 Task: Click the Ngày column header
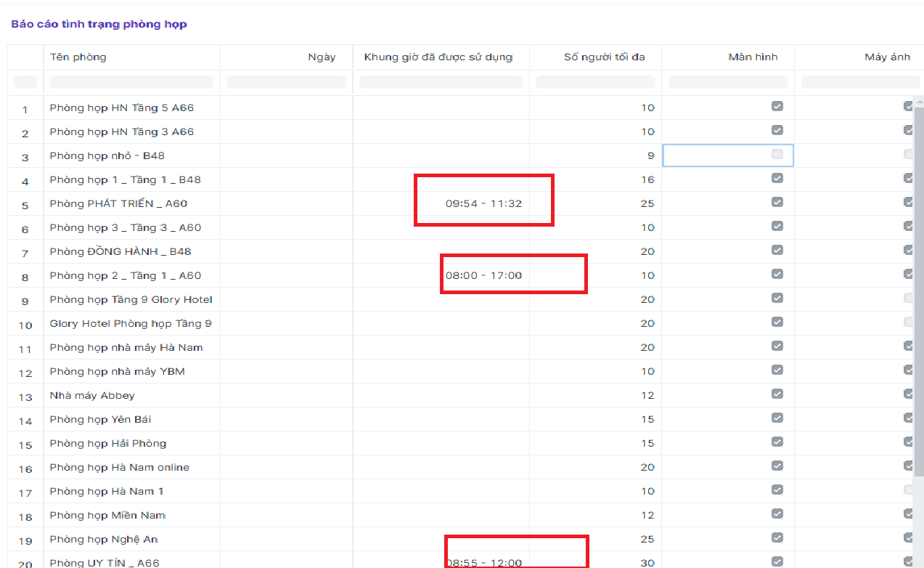(x=322, y=57)
